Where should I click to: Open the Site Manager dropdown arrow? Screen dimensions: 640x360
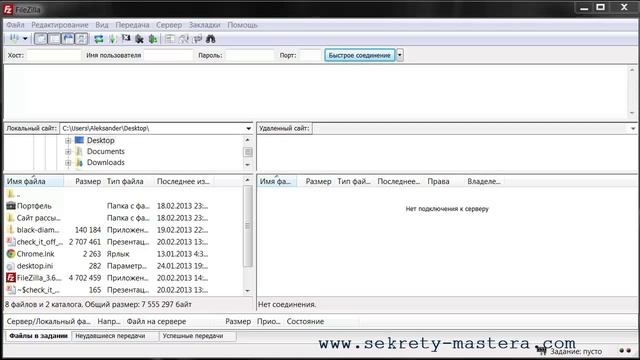click(x=25, y=39)
